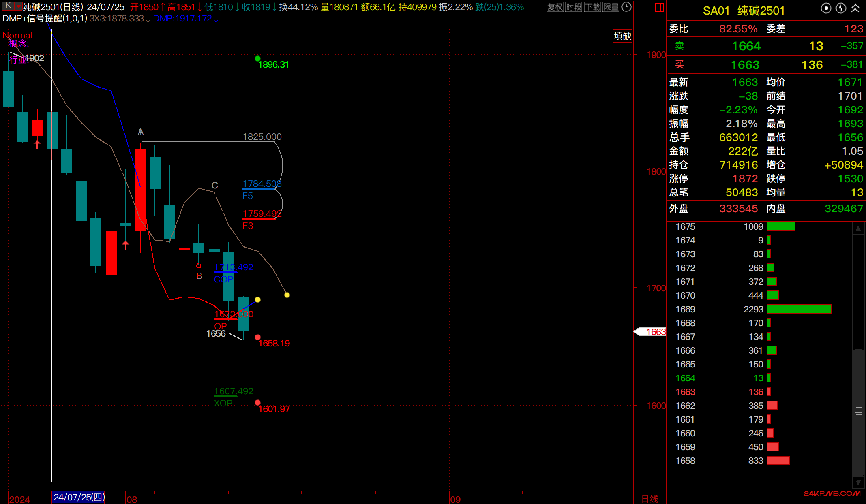The height and width of the screenshot is (504, 866).
Task: Click the 概念: label on chart
Action: coord(19,44)
